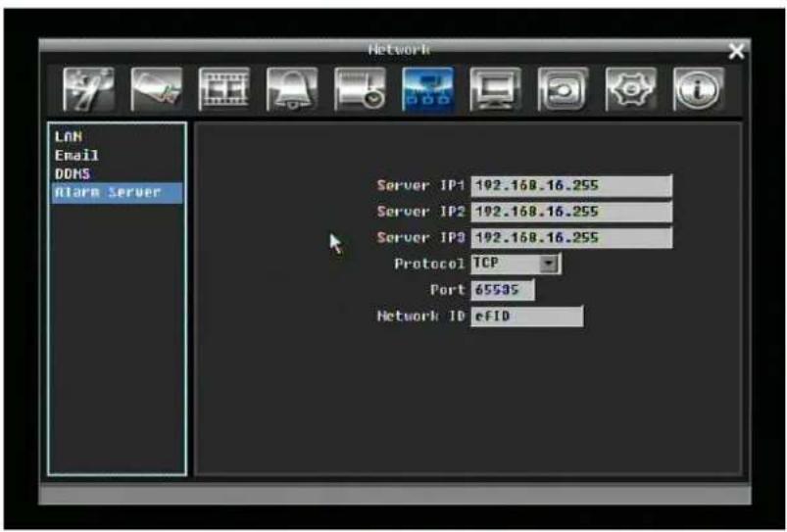Select LAN in the left list
The height and width of the screenshot is (532, 787).
coord(69,136)
